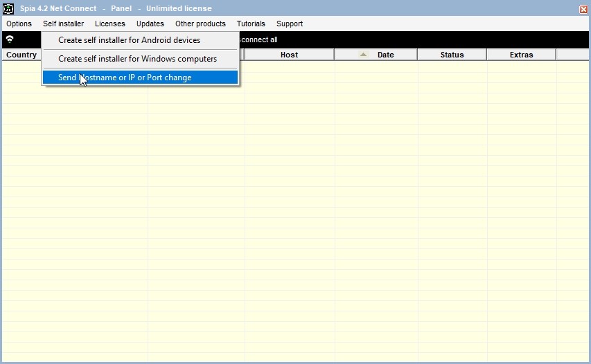Click the Spia application icon in title bar
The height and width of the screenshot is (364, 591).
[8, 8]
